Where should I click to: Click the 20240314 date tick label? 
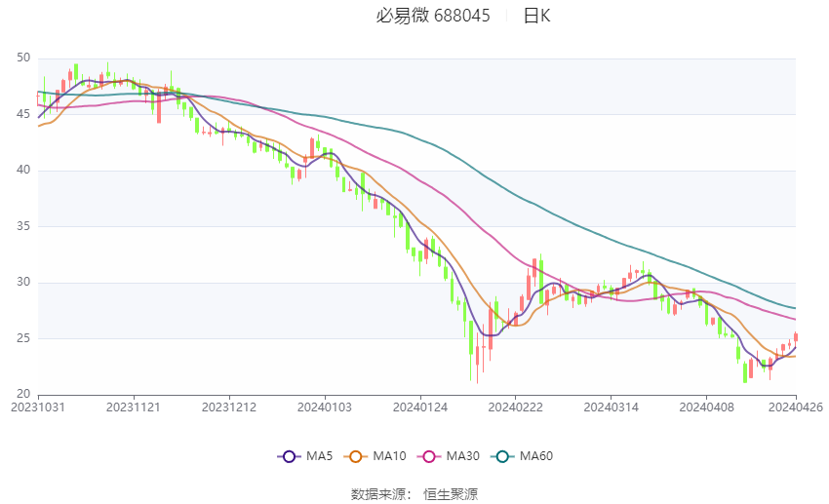coord(612,407)
